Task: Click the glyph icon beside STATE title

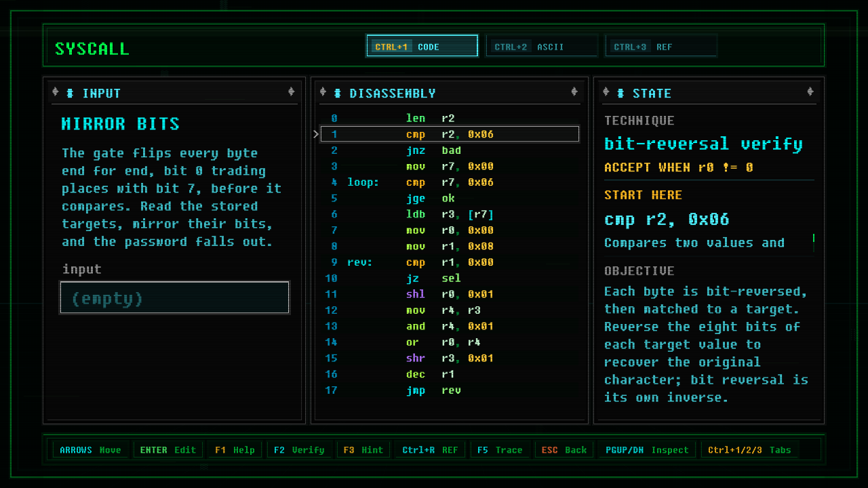Action: coord(620,93)
